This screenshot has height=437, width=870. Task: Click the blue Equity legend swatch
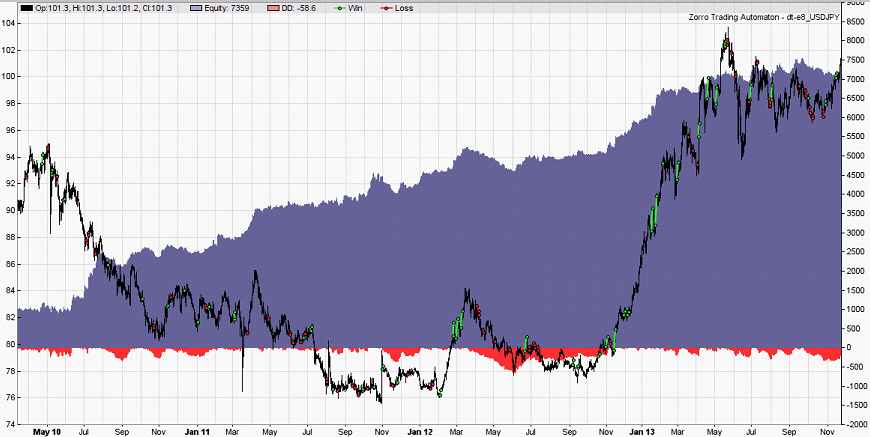(x=198, y=8)
